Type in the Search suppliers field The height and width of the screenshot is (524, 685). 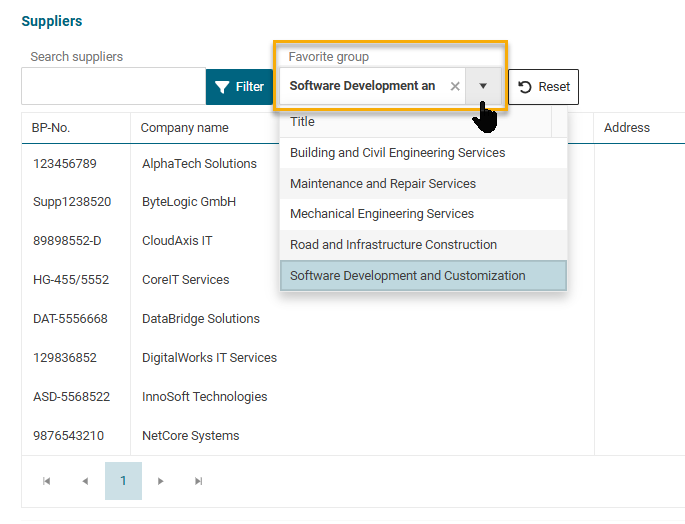[x=113, y=87]
